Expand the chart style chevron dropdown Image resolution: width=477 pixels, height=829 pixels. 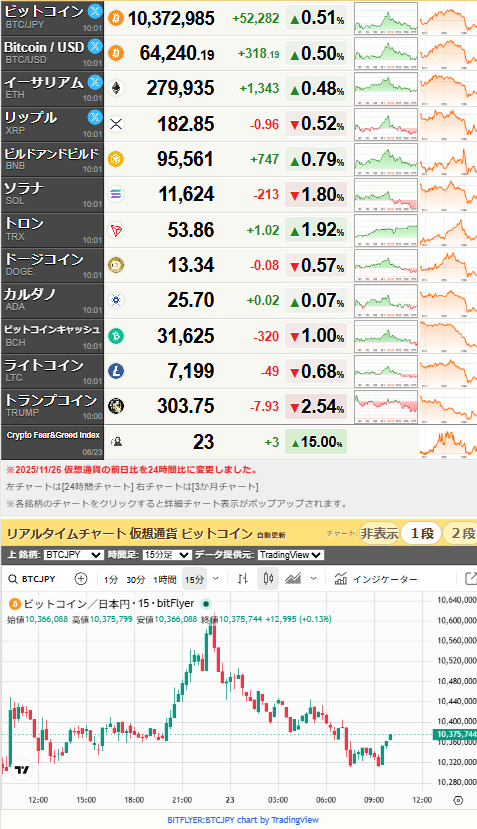[x=313, y=579]
